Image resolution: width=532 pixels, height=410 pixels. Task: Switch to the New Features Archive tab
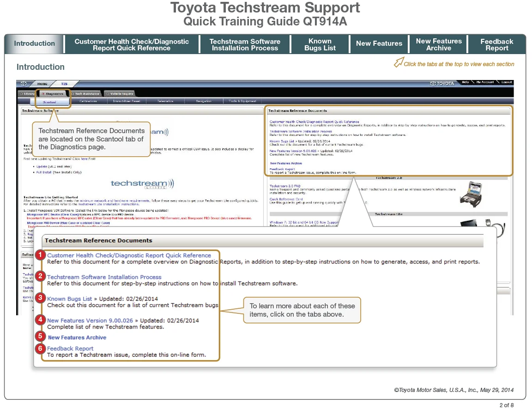coord(438,44)
